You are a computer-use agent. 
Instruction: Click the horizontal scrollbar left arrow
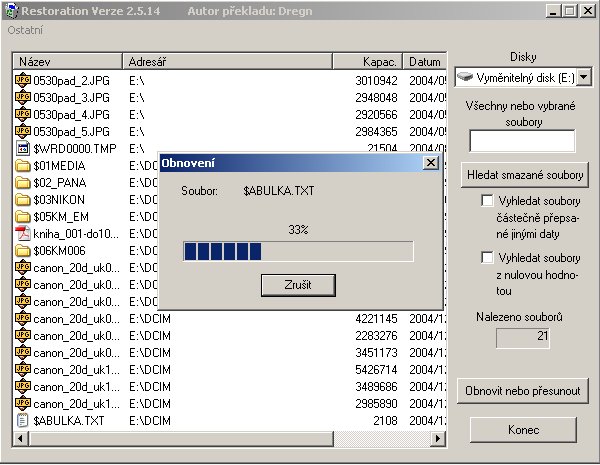[20, 438]
